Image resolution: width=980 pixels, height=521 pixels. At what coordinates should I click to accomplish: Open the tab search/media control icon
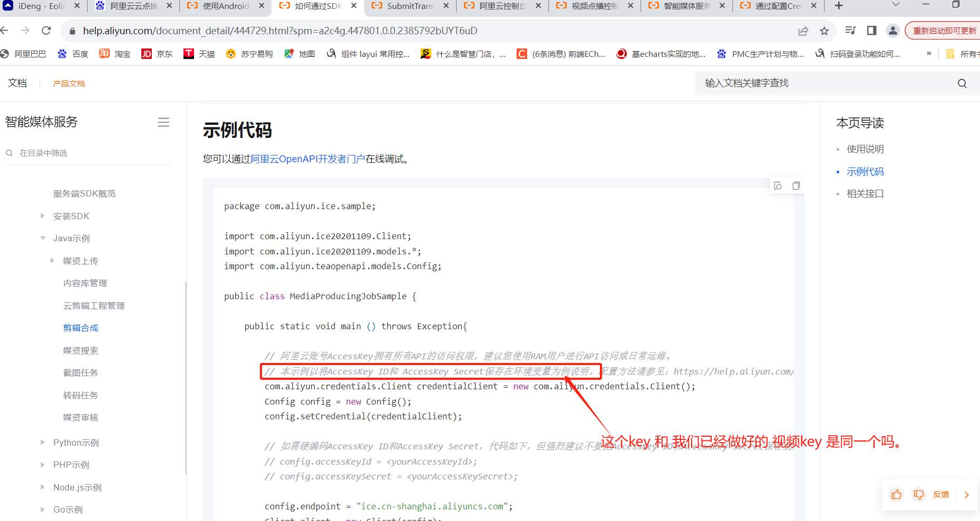850,31
